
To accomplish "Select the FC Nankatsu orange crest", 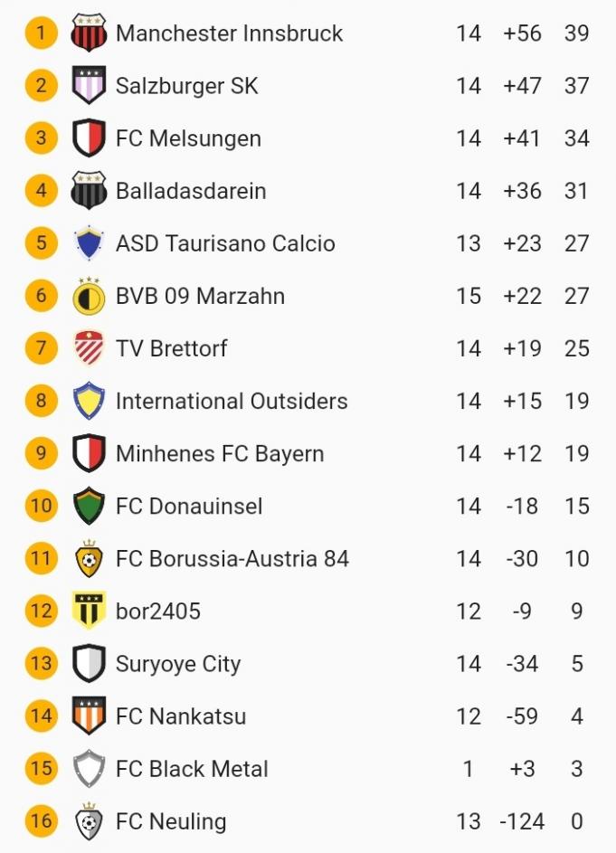I will 89,716.
